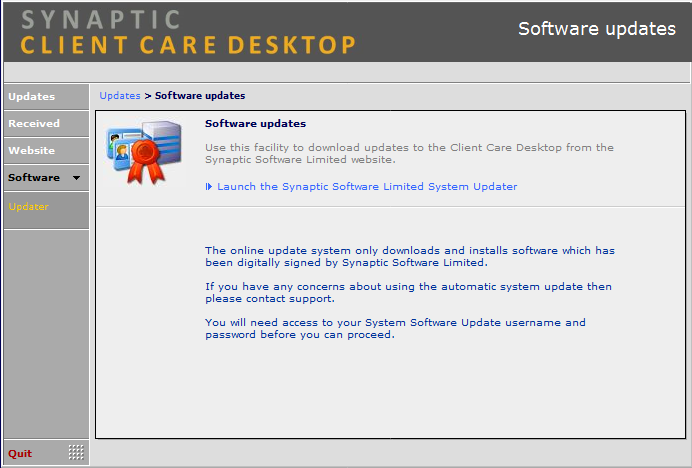
Task: Open the Updates sidebar section
Action: [46, 97]
